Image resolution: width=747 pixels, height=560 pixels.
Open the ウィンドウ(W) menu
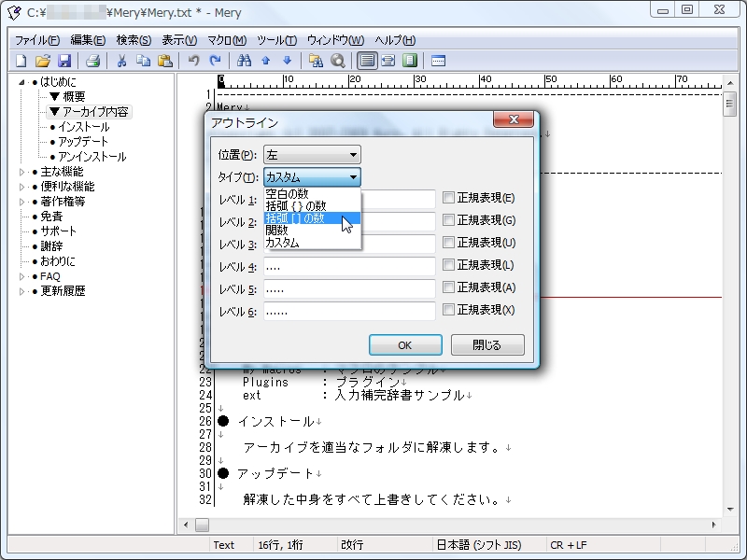click(335, 40)
